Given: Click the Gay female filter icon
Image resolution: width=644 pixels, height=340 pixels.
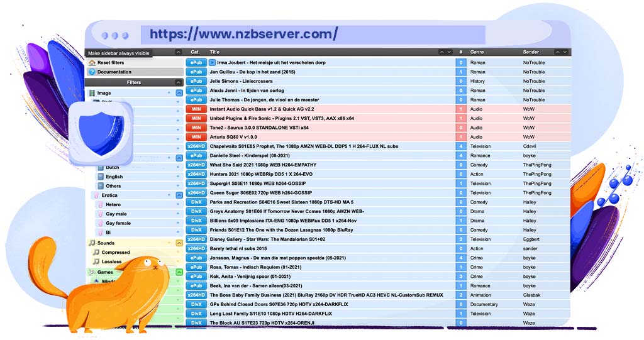Looking at the screenshot, I should point(101,223).
